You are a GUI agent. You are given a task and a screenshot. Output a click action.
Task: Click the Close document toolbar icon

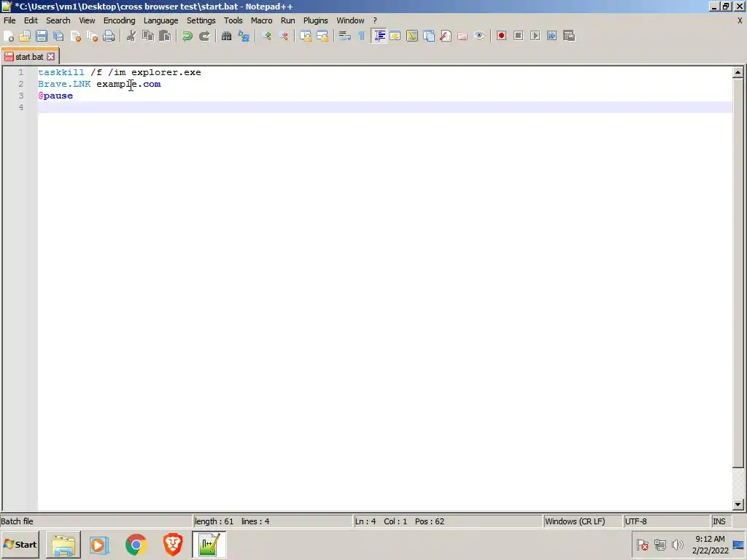pyautogui.click(x=75, y=36)
